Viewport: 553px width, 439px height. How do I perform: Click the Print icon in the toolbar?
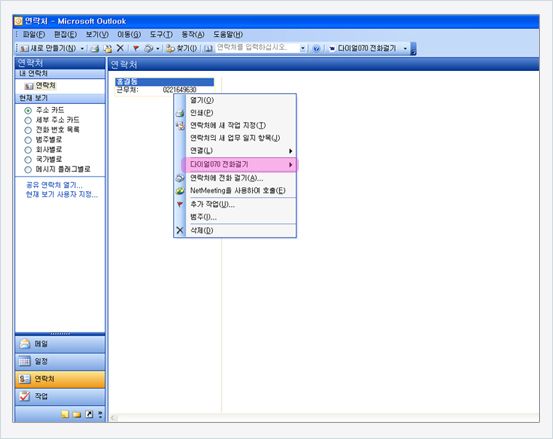click(x=95, y=49)
